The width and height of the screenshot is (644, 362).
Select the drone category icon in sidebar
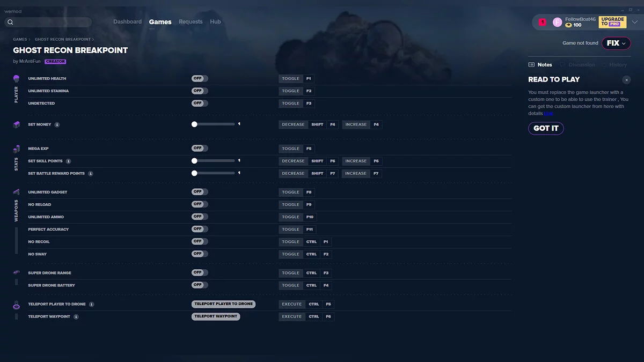click(16, 272)
